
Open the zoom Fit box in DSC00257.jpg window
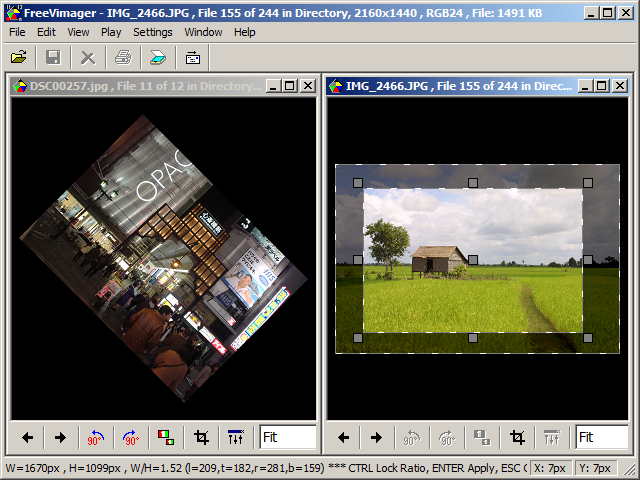tap(287, 437)
